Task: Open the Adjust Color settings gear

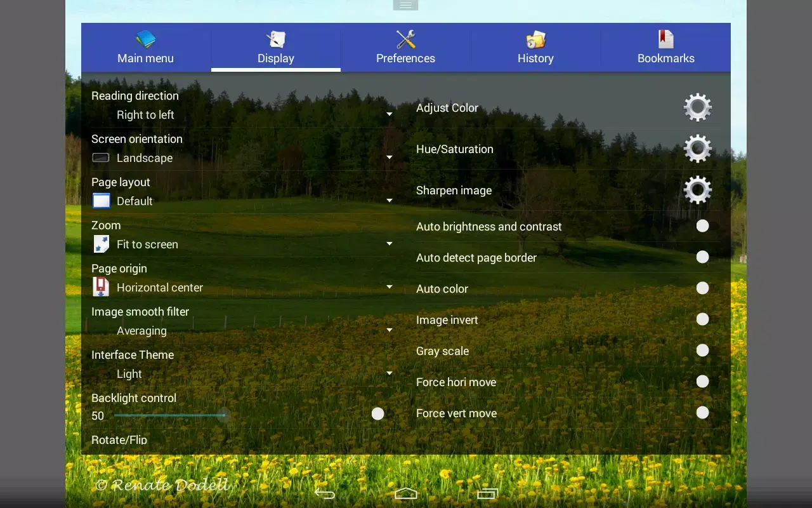Action: 697,107
